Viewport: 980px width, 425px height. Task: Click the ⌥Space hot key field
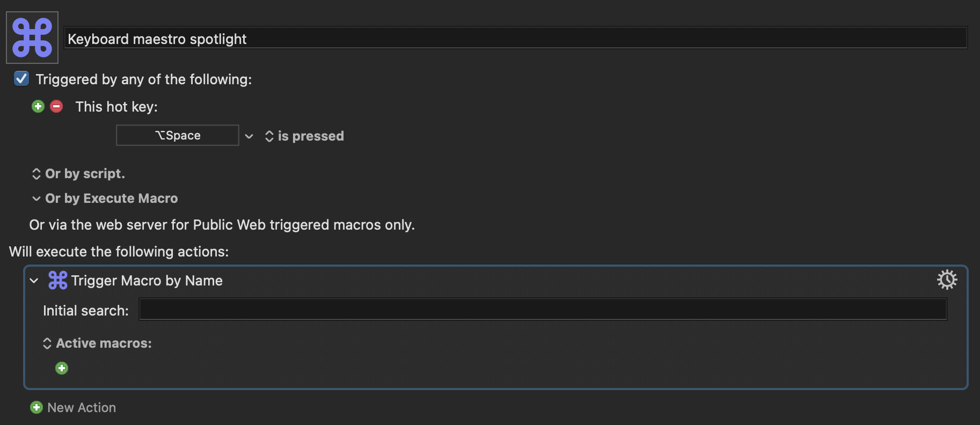pyautogui.click(x=178, y=135)
